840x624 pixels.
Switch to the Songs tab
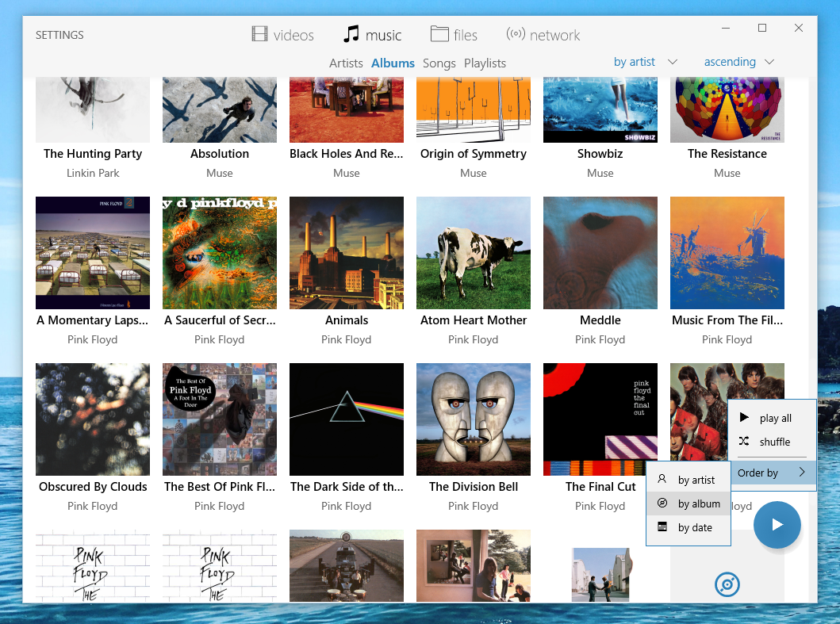pos(439,63)
